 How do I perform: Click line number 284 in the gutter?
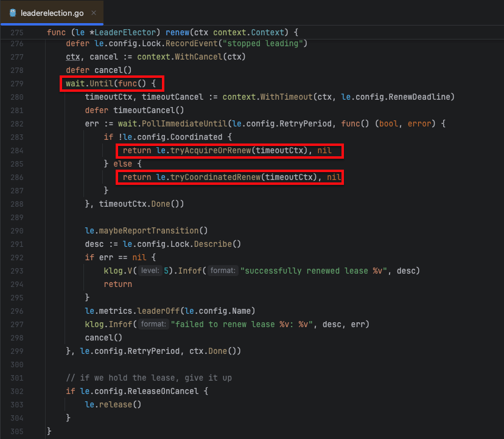click(x=16, y=151)
